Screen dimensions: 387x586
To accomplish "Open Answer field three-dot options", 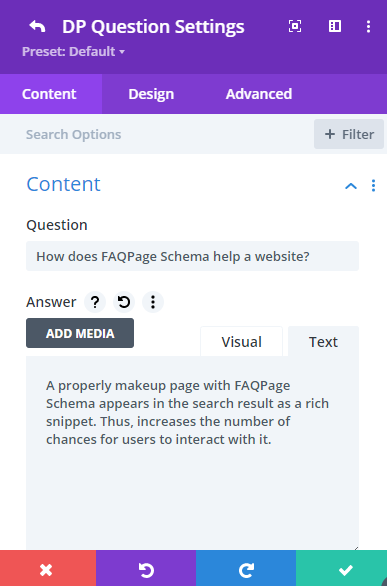I will [153, 302].
